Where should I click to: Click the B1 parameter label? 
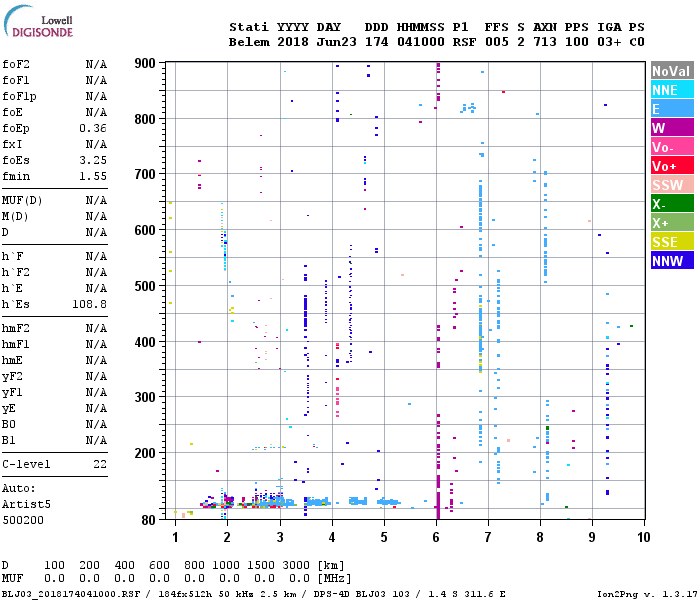click(x=8, y=441)
